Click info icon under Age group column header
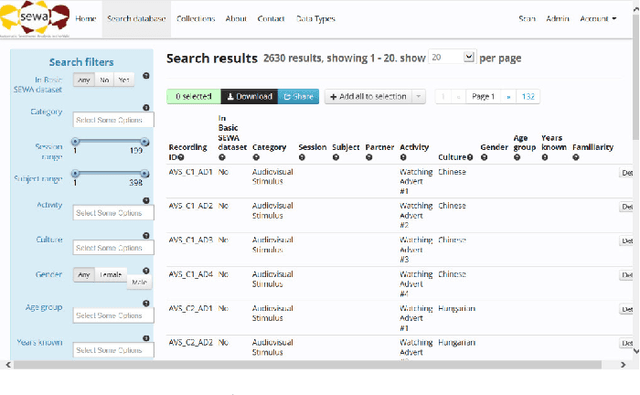The height and width of the screenshot is (395, 640). tap(517, 157)
